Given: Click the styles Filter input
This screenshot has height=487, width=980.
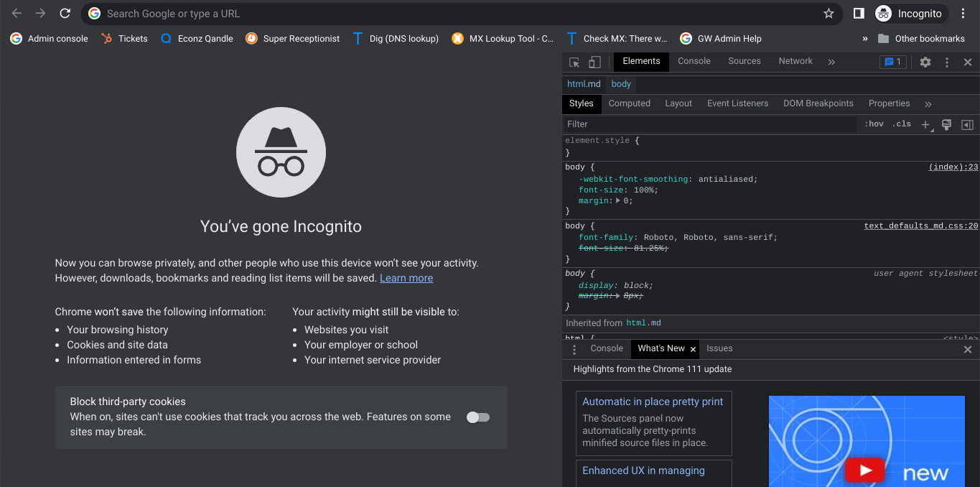Looking at the screenshot, I should [x=709, y=124].
